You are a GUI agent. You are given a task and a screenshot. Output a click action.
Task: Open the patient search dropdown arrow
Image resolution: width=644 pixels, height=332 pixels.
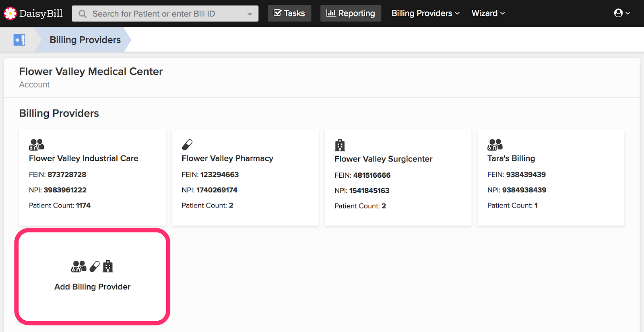(x=250, y=14)
